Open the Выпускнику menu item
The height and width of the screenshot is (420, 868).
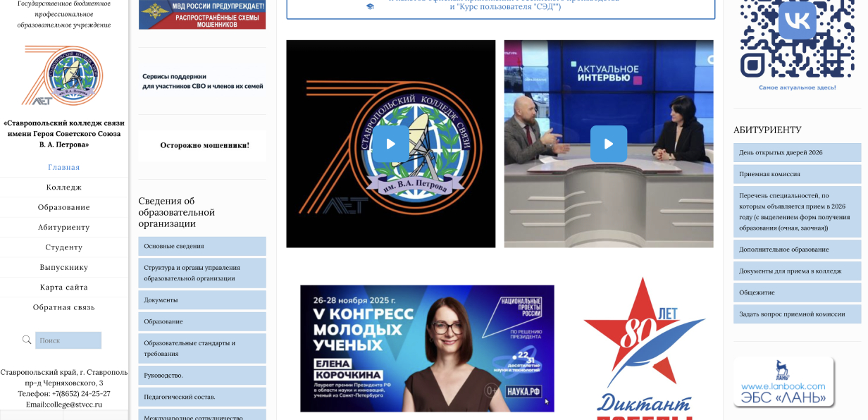click(64, 267)
